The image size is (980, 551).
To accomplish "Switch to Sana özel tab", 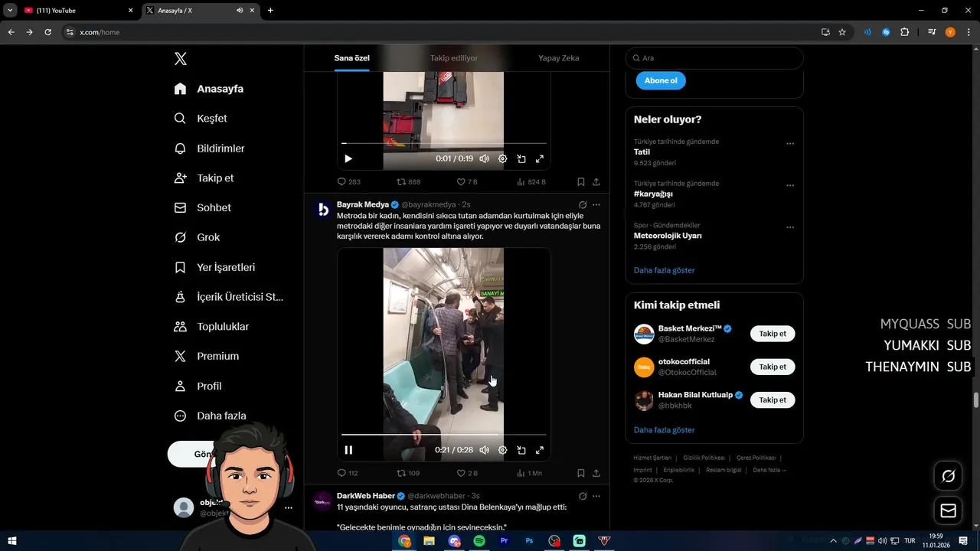I will tap(351, 58).
